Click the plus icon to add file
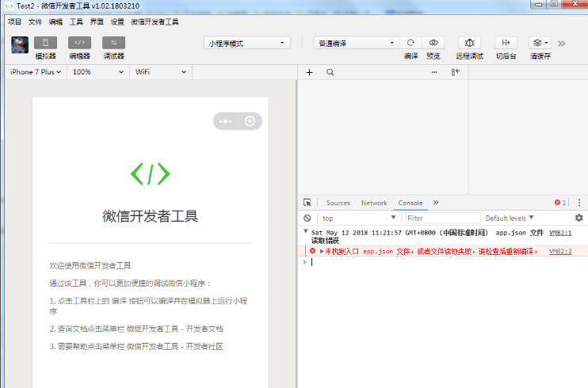This screenshot has width=588, height=388. tap(309, 72)
